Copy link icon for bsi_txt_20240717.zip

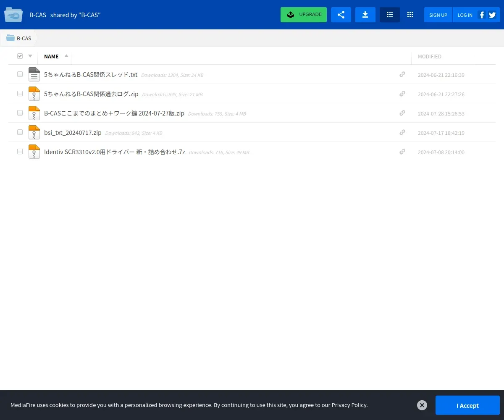(402, 132)
